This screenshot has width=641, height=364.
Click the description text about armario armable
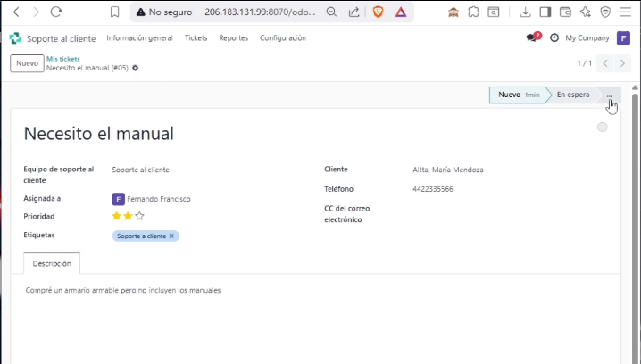click(123, 290)
